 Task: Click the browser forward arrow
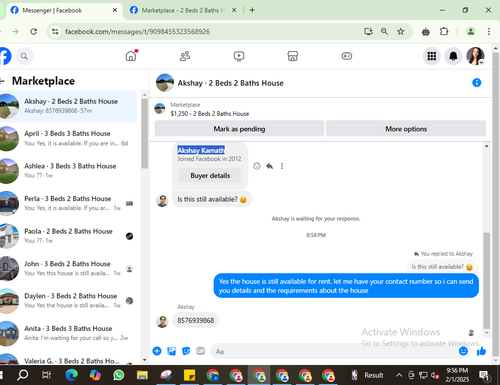click(16, 32)
